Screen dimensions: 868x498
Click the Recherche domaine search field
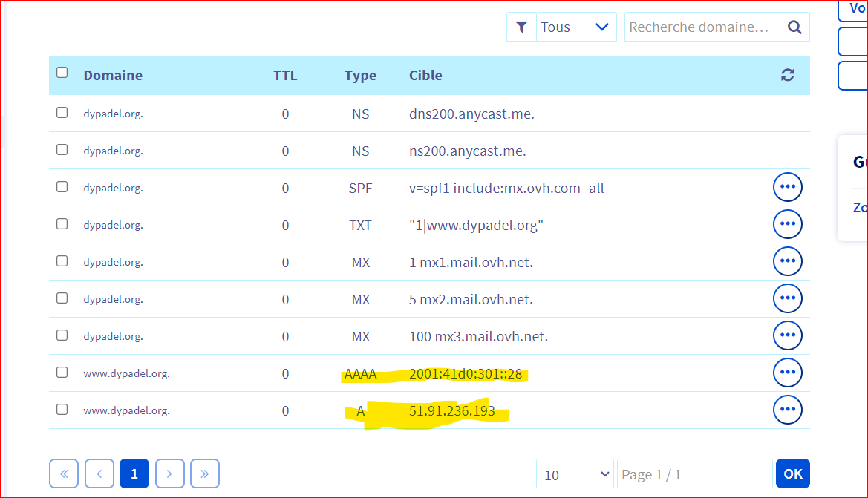[x=701, y=27]
